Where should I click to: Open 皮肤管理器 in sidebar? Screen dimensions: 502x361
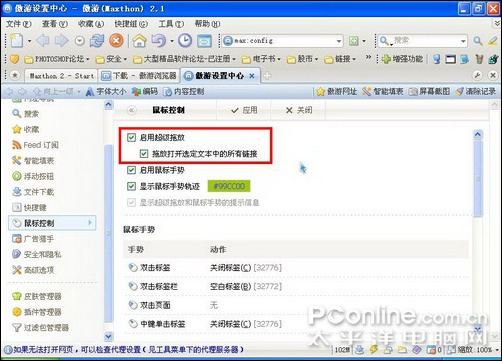pos(37,296)
